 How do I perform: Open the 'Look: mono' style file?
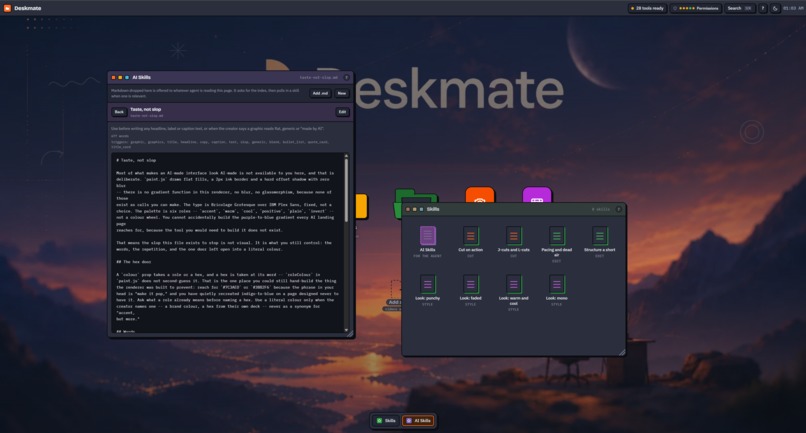click(x=557, y=284)
